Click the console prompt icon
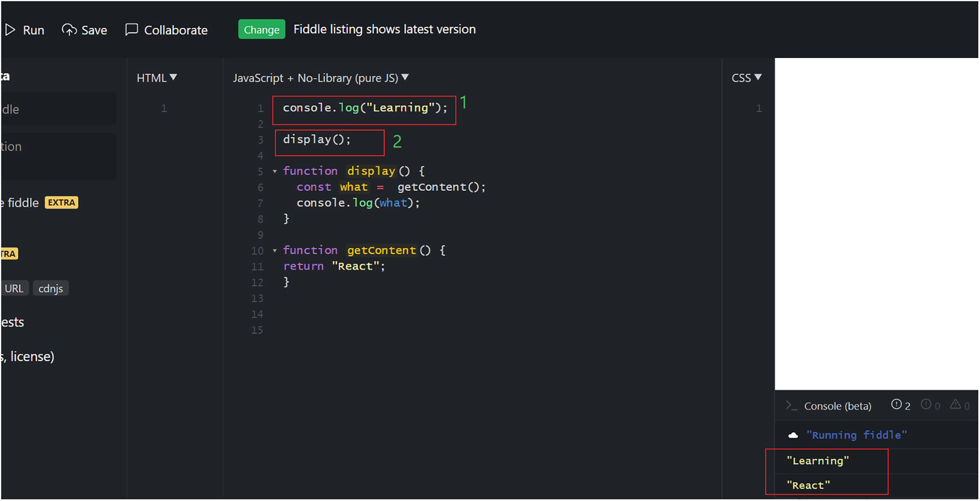The image size is (980, 501). (x=791, y=406)
